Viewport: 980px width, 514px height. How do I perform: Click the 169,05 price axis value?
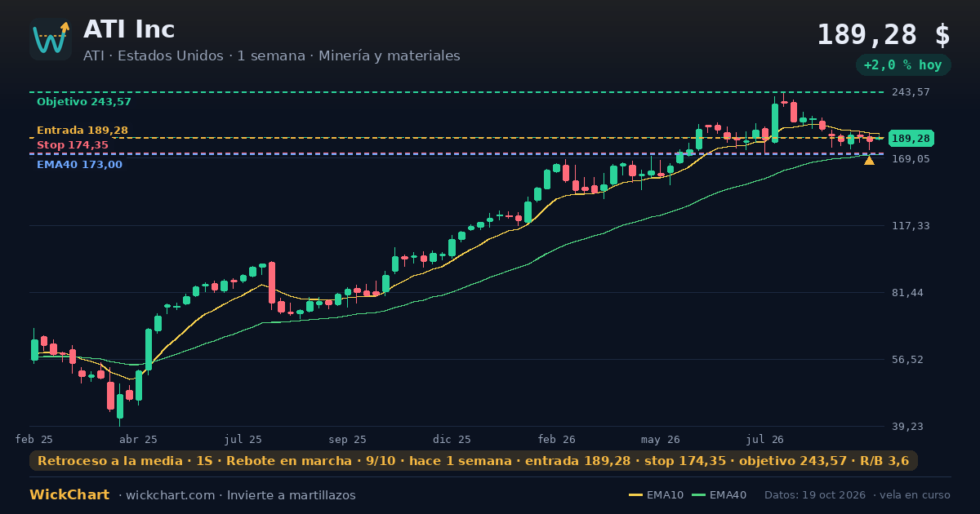point(911,159)
